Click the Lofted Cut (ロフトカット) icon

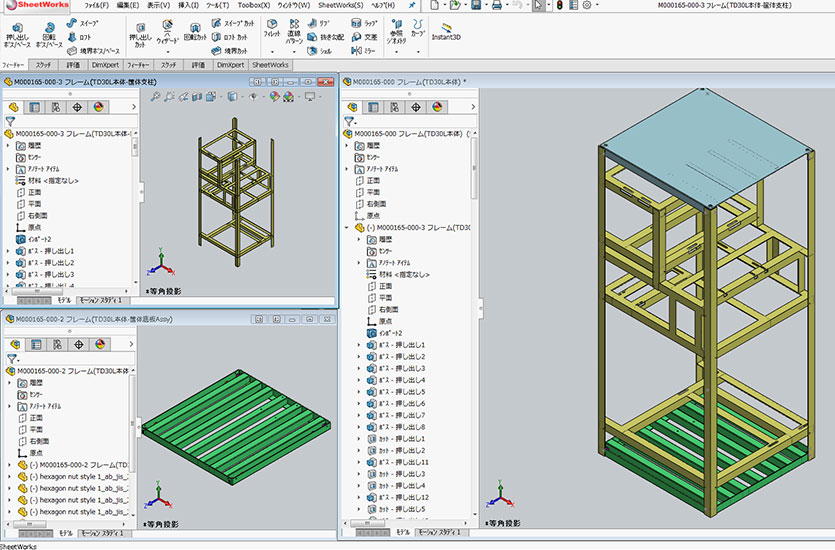[216, 37]
